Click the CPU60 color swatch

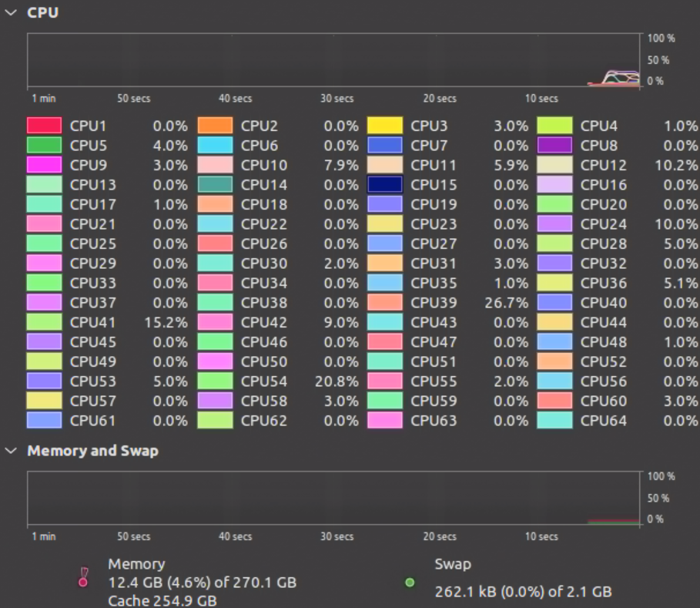click(554, 401)
